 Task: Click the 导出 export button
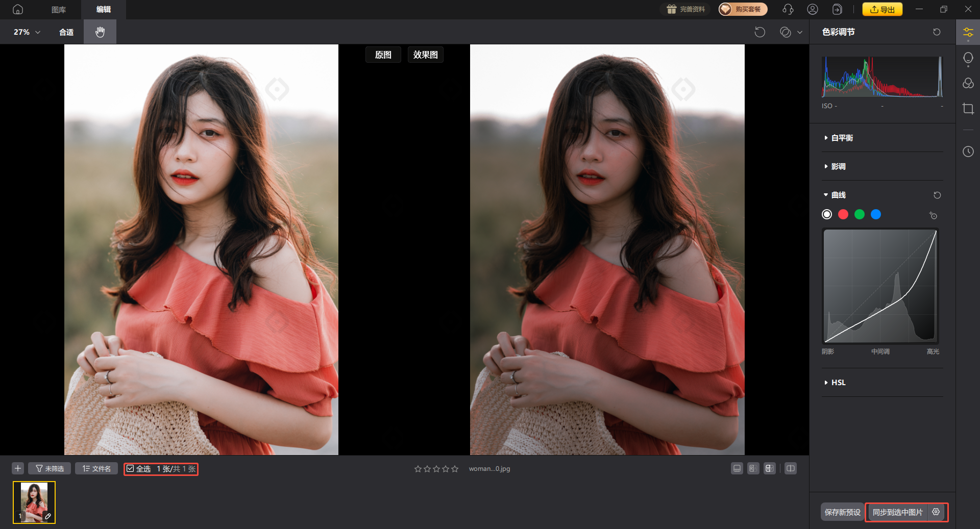click(882, 9)
